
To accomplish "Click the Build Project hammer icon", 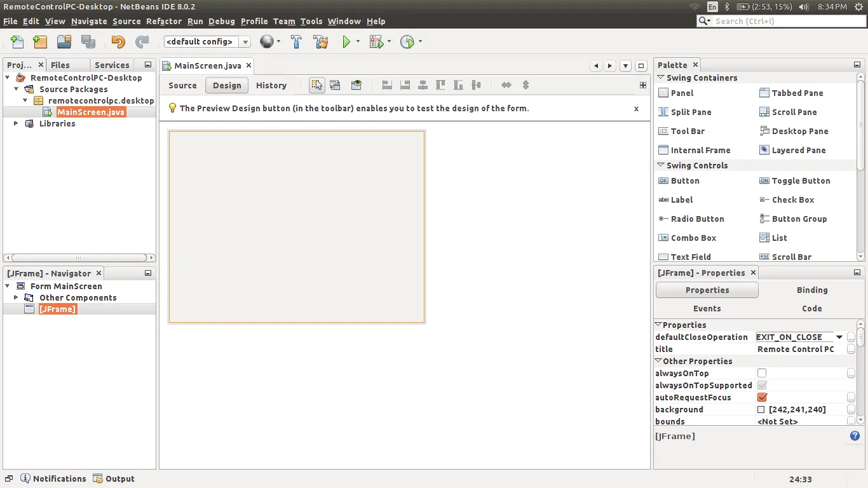I will coord(296,42).
